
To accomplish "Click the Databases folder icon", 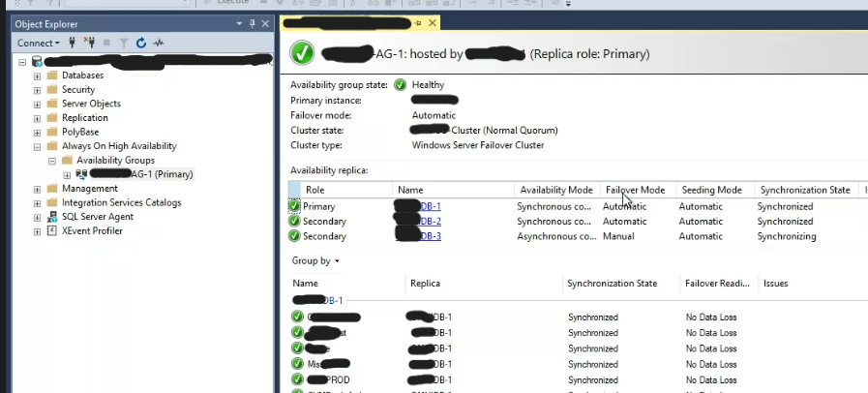I will pyautogui.click(x=52, y=75).
